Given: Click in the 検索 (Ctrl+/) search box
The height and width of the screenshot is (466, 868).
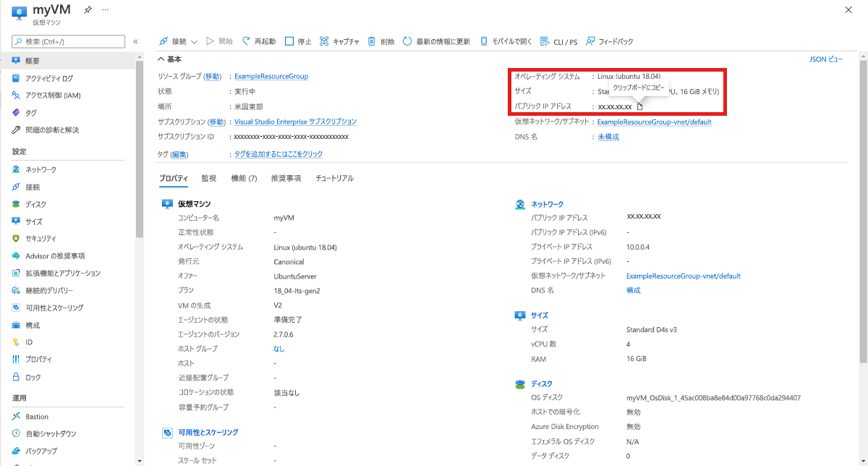Looking at the screenshot, I should (x=68, y=41).
